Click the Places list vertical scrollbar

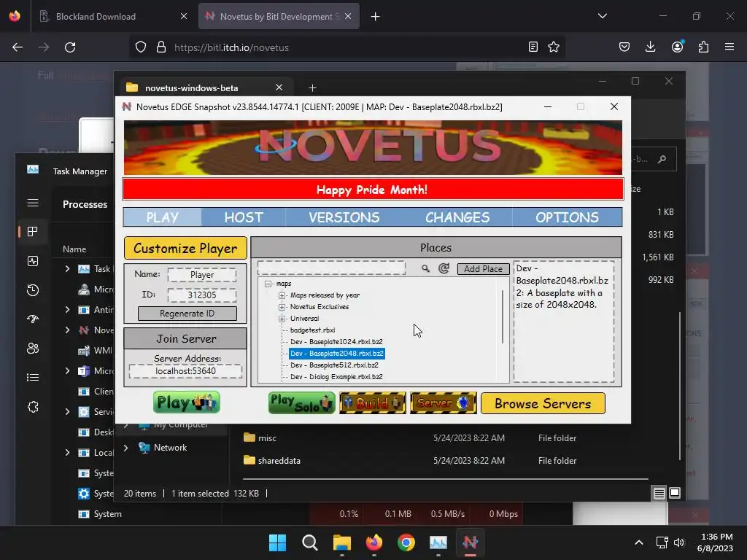tap(503, 316)
